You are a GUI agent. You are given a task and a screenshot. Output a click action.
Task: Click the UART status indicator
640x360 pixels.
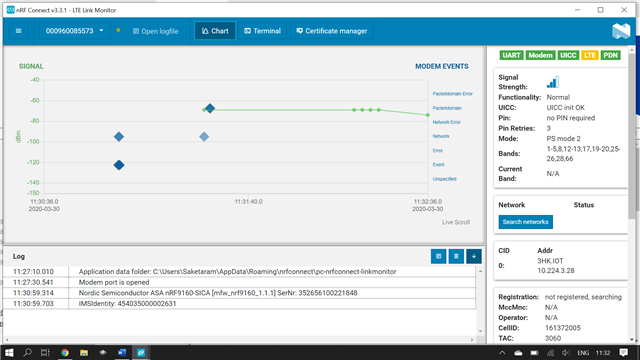(511, 56)
